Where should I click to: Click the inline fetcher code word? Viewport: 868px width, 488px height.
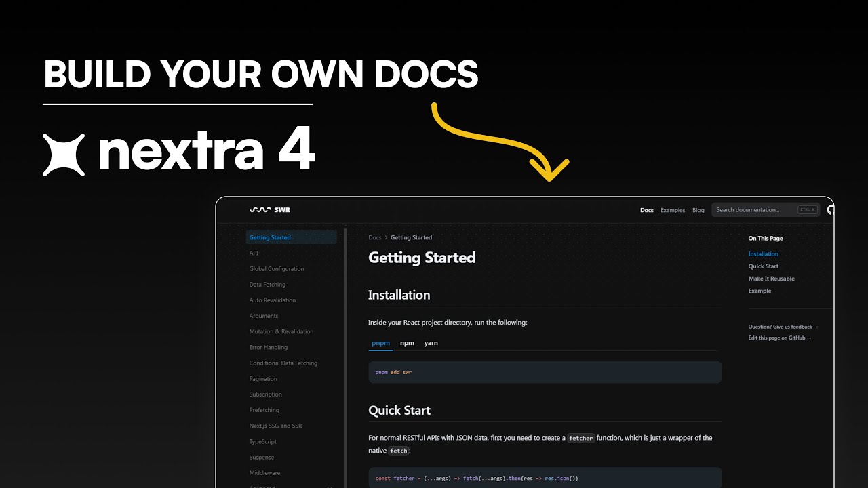click(x=581, y=438)
